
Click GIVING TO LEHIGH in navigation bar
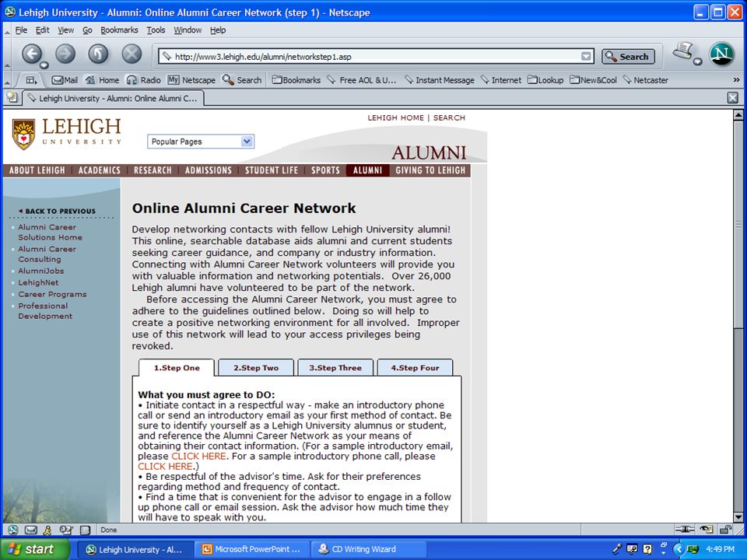(x=430, y=170)
